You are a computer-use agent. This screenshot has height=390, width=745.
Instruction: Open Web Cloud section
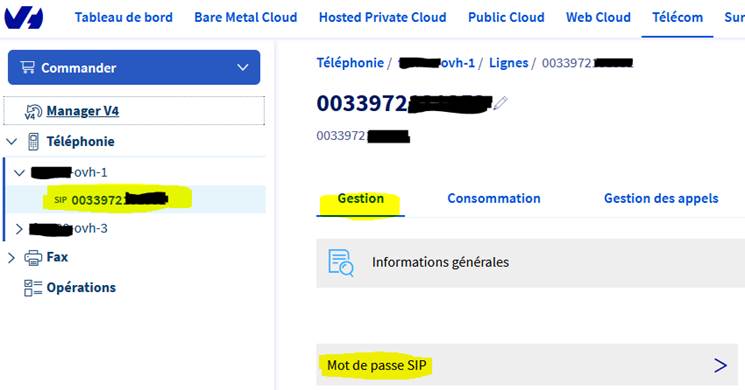tap(598, 18)
